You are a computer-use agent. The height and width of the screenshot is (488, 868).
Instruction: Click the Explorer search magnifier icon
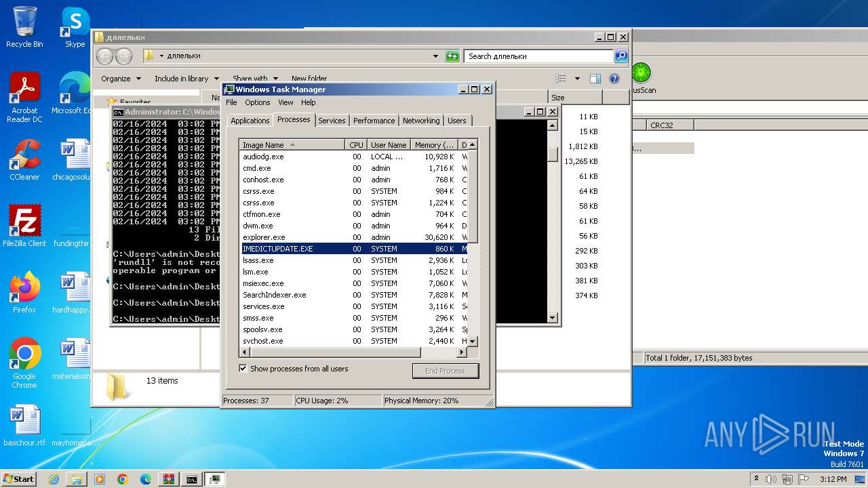click(x=620, y=56)
